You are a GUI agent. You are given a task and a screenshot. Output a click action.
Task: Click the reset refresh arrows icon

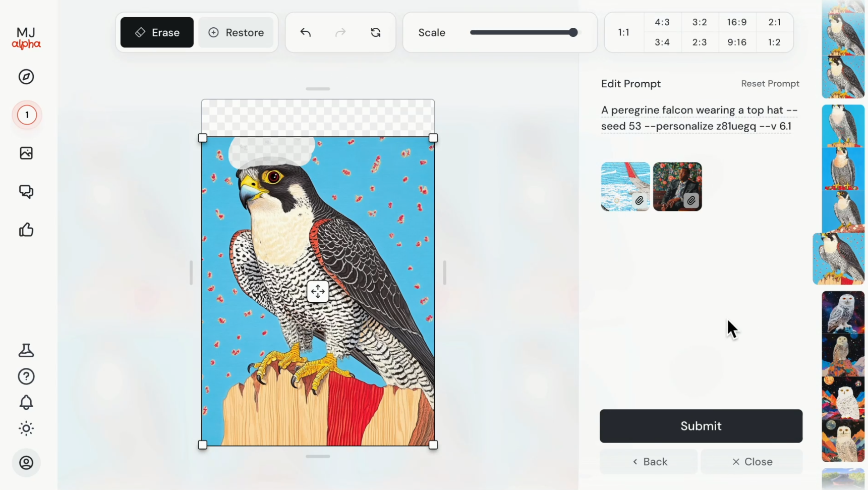376,33
